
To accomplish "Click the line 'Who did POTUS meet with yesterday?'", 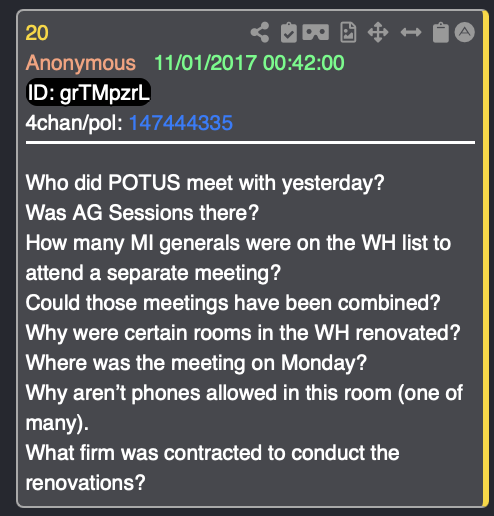I will click(x=205, y=183).
